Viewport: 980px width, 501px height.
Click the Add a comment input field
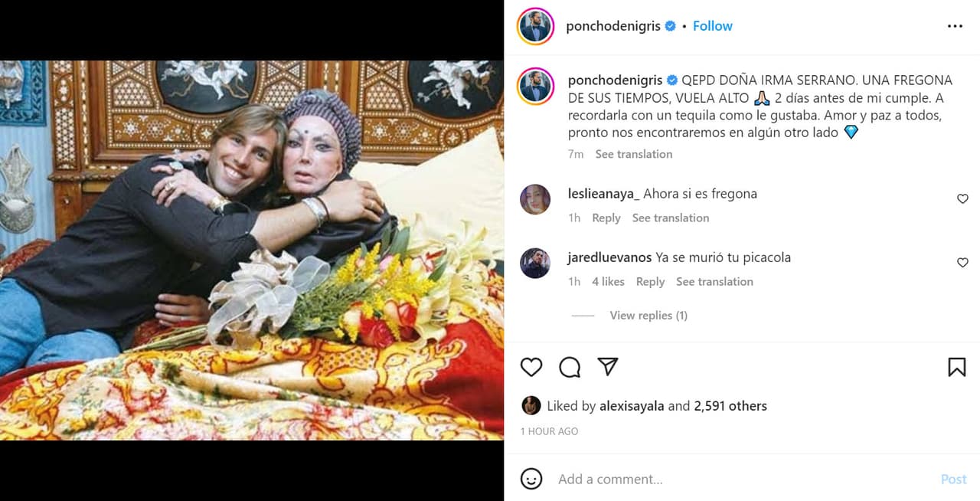point(651,478)
